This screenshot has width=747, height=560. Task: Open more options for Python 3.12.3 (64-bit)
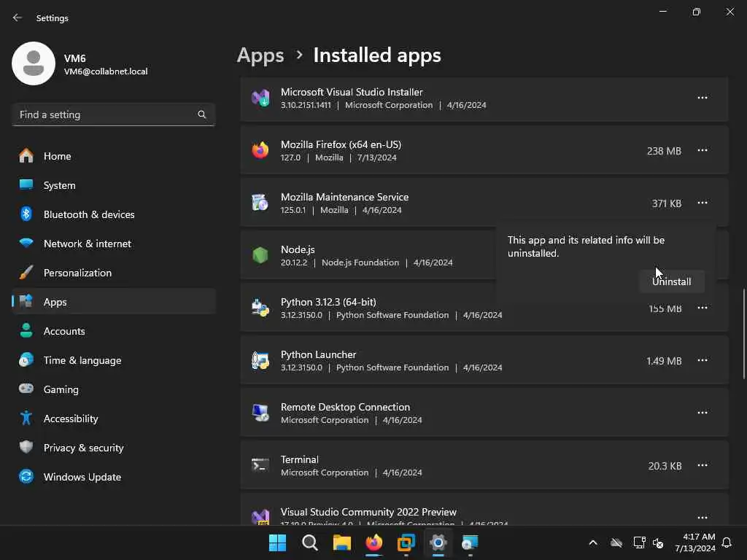click(703, 308)
